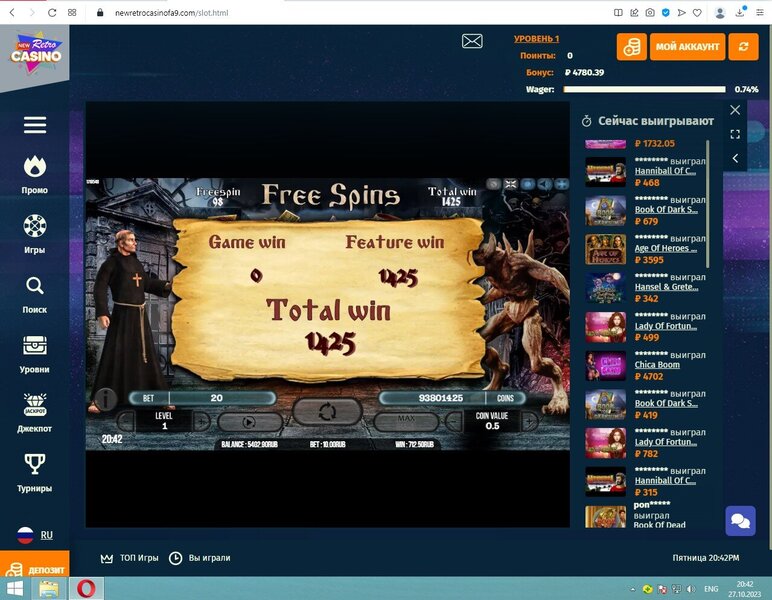
Task: Open the Промо flame section
Action: click(34, 175)
